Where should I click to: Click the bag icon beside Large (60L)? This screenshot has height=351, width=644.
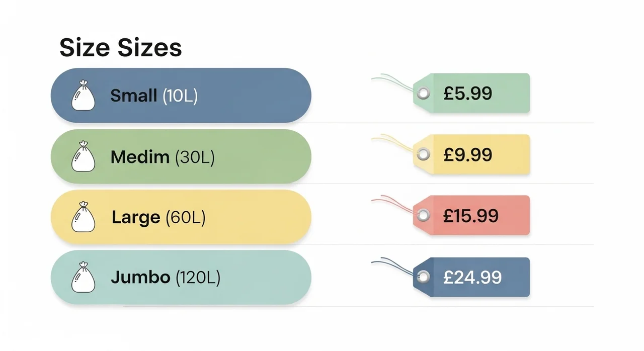[x=83, y=217]
